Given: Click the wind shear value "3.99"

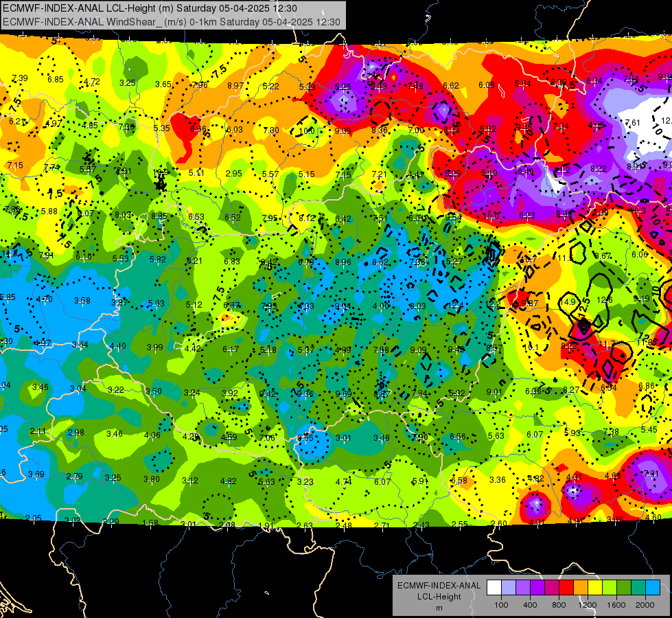Looking at the screenshot, I should point(155,347).
